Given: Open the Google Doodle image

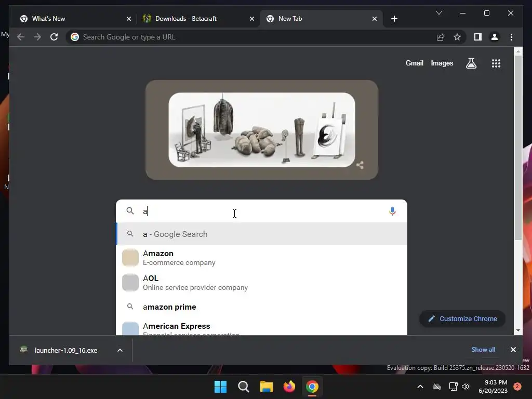Looking at the screenshot, I should (262, 129).
